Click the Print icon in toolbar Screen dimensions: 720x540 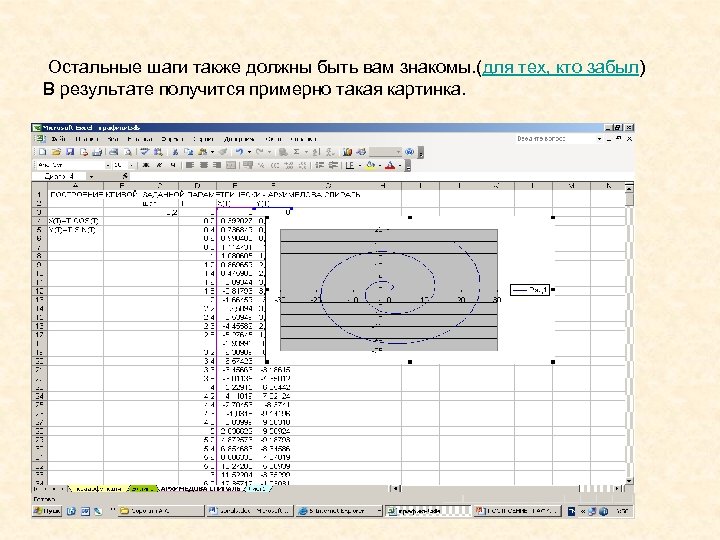pos(113,152)
